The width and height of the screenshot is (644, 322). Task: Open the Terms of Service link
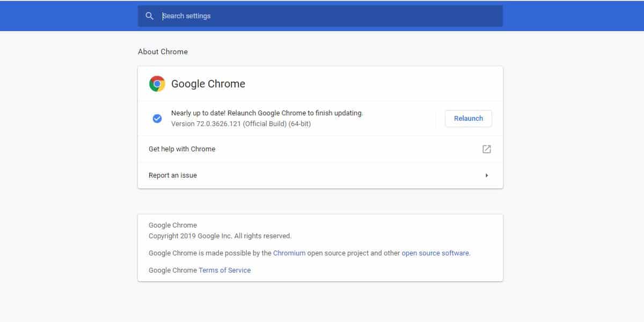point(224,270)
